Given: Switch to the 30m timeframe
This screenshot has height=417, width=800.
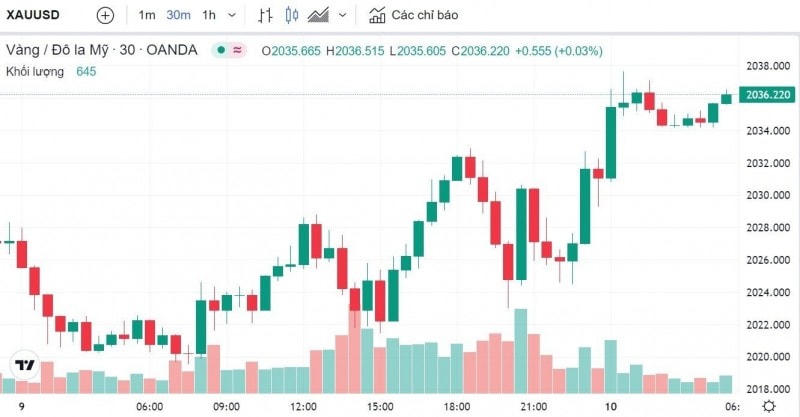Looking at the screenshot, I should [x=178, y=15].
